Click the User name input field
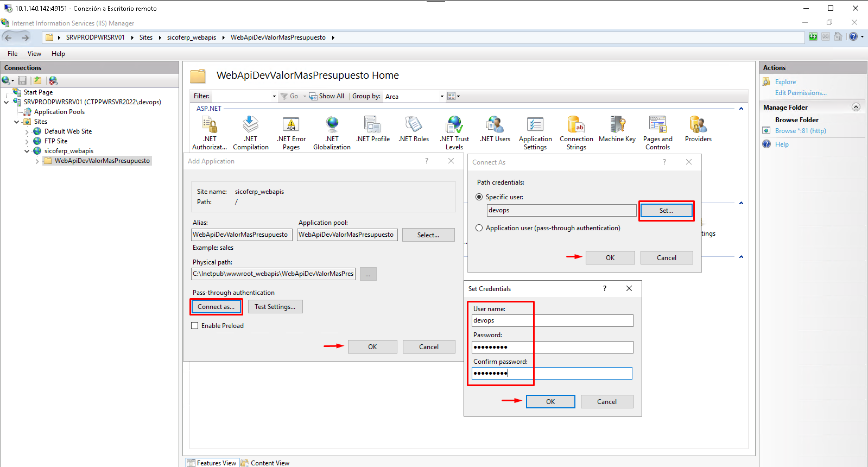This screenshot has width=868, height=467. [552, 321]
